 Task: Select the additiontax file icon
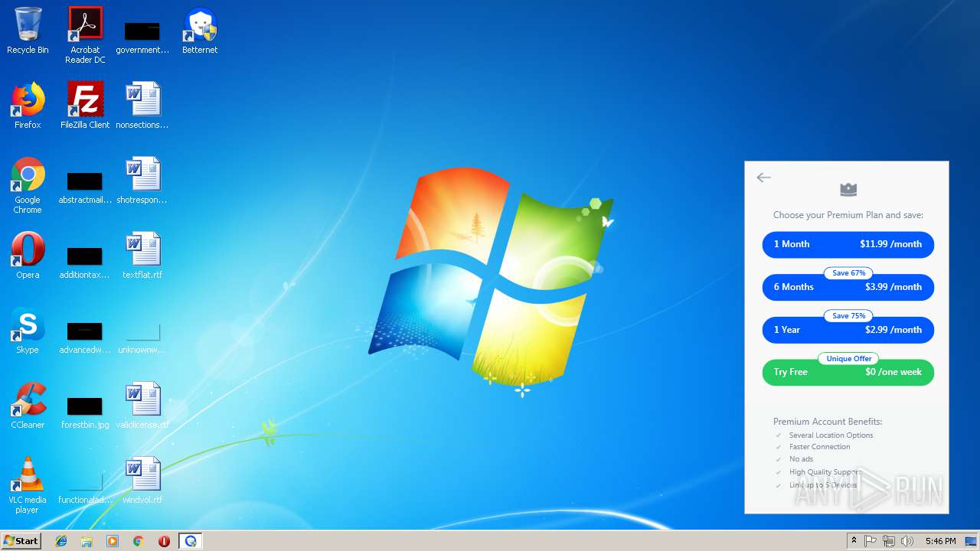(85, 264)
